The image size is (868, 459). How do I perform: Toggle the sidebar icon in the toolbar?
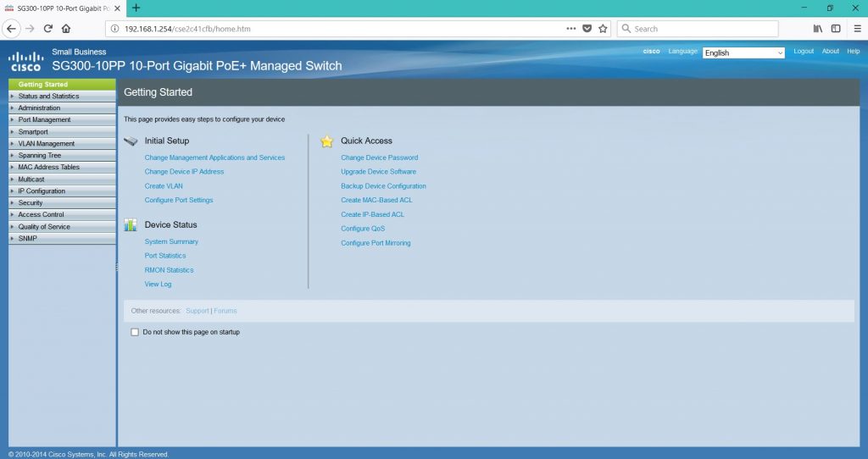836,29
